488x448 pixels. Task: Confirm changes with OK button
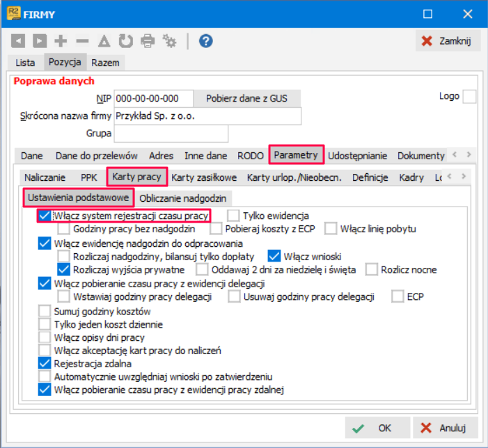click(377, 428)
